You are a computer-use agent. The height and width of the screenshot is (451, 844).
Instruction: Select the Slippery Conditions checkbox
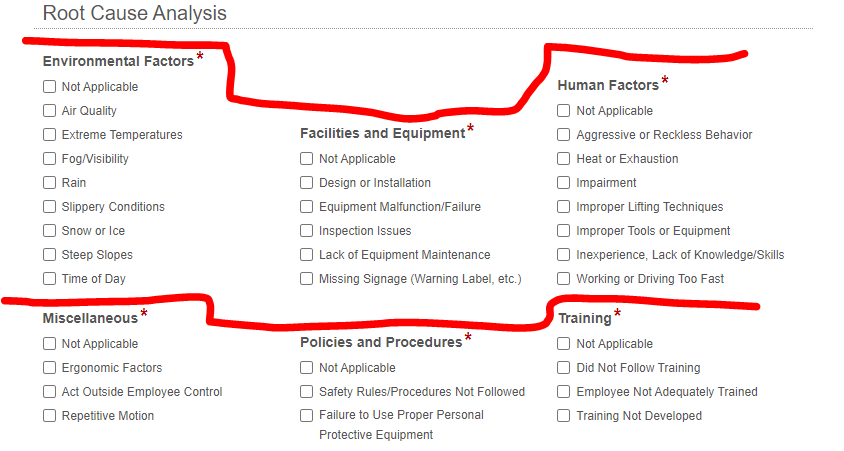49,207
